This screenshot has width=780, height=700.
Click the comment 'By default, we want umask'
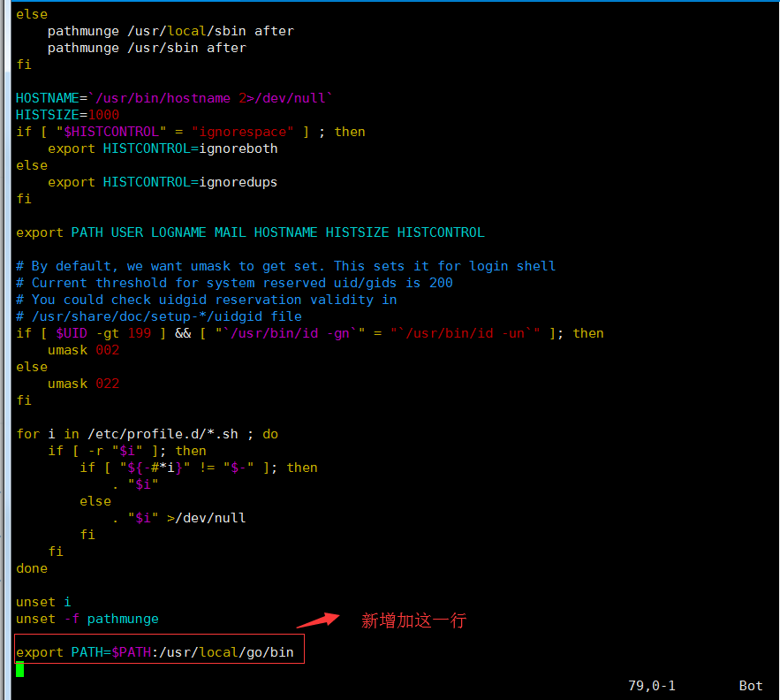pyautogui.click(x=285, y=266)
